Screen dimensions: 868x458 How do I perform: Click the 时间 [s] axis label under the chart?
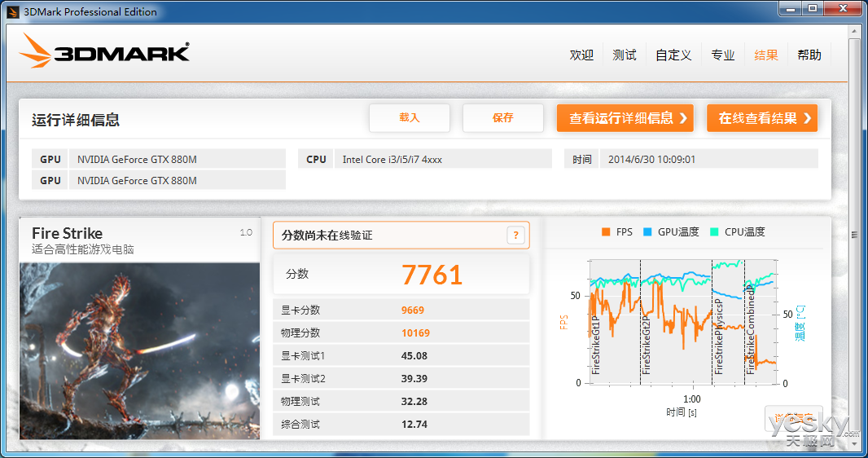682,412
